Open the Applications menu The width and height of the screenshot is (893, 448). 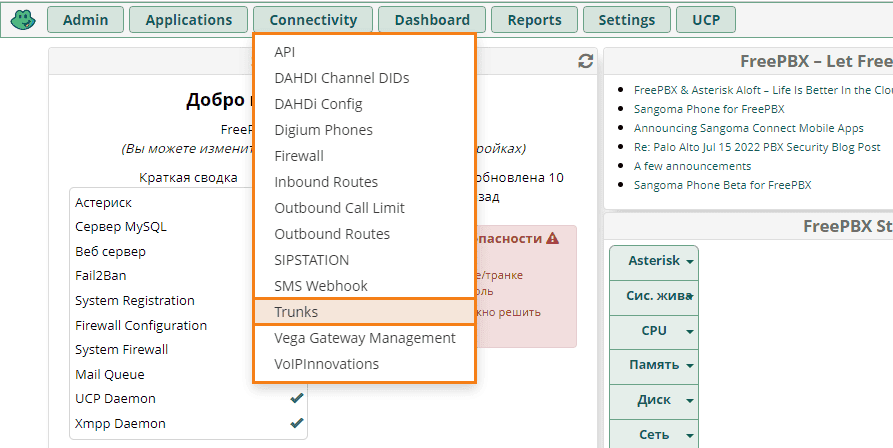(x=189, y=20)
